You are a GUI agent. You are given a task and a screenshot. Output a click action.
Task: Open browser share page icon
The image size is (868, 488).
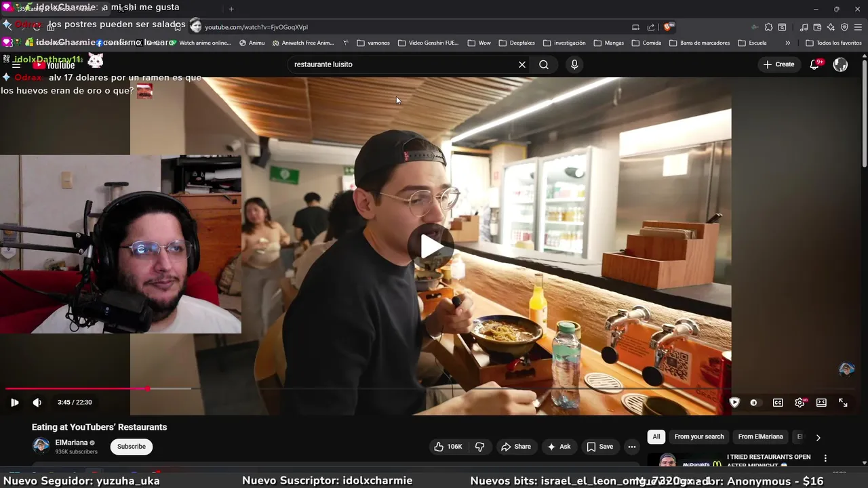(x=651, y=27)
